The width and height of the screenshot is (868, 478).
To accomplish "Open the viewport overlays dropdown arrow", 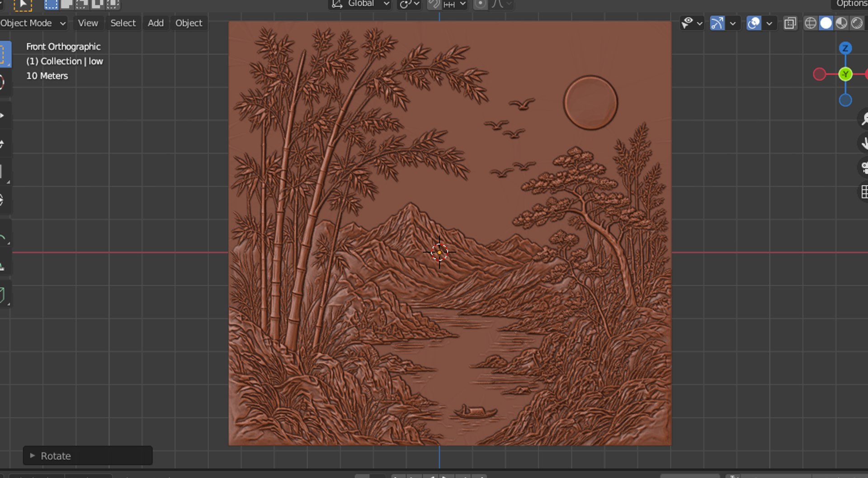I will pos(769,23).
